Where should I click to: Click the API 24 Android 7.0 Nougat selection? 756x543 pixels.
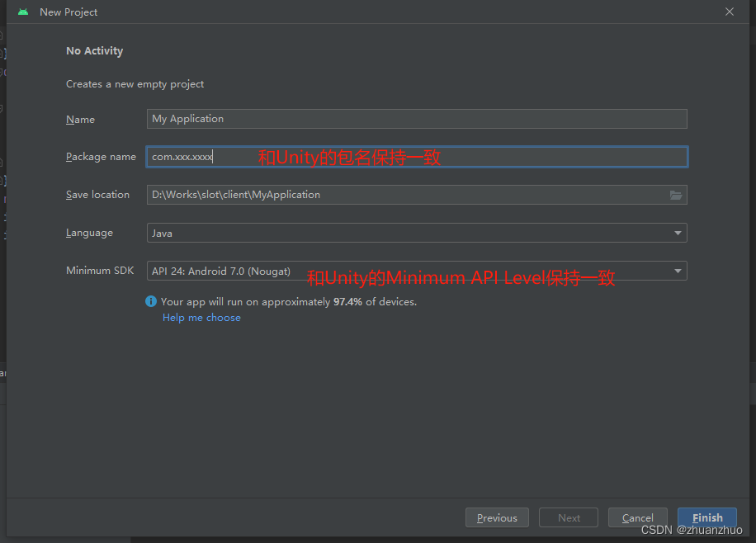point(221,271)
